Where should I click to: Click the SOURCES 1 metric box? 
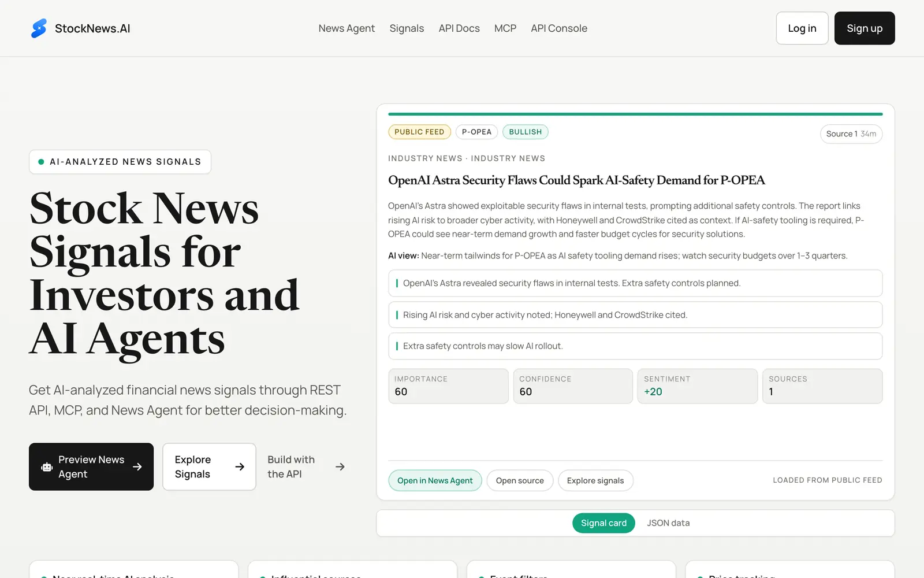822,386
